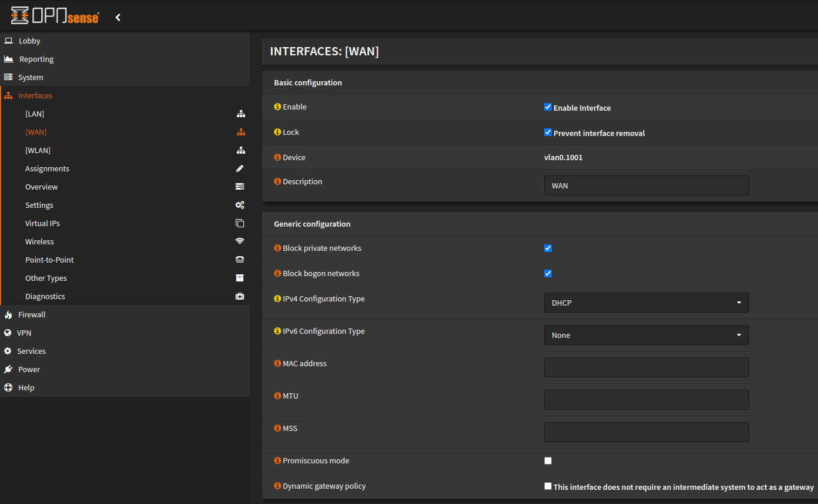Click the phone icon beside Point-to-Point
Image resolution: width=818 pixels, height=504 pixels.
[x=240, y=260]
